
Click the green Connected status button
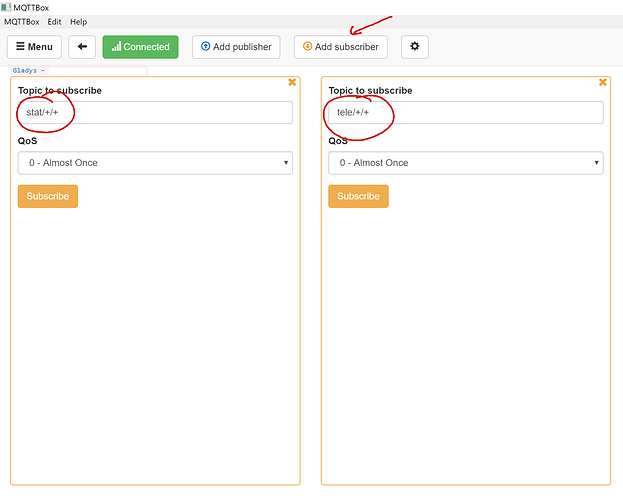click(x=140, y=47)
